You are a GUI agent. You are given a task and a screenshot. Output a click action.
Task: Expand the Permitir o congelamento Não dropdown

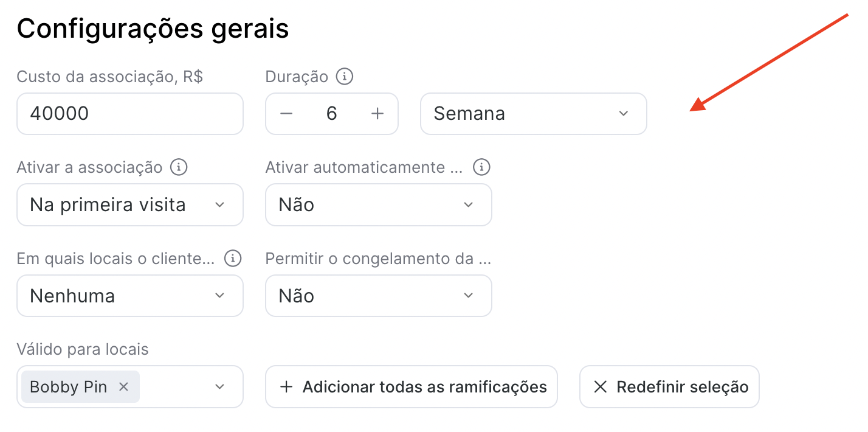(x=379, y=296)
